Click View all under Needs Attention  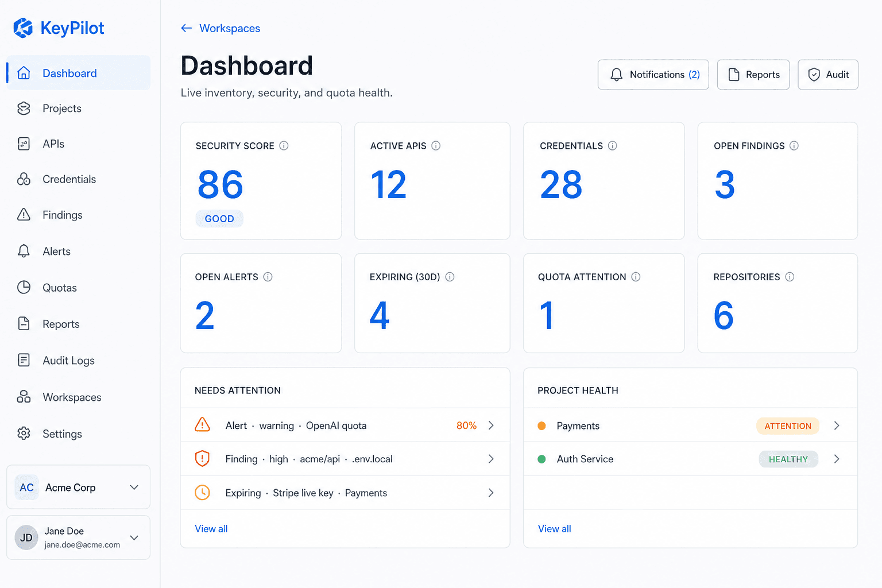point(211,529)
